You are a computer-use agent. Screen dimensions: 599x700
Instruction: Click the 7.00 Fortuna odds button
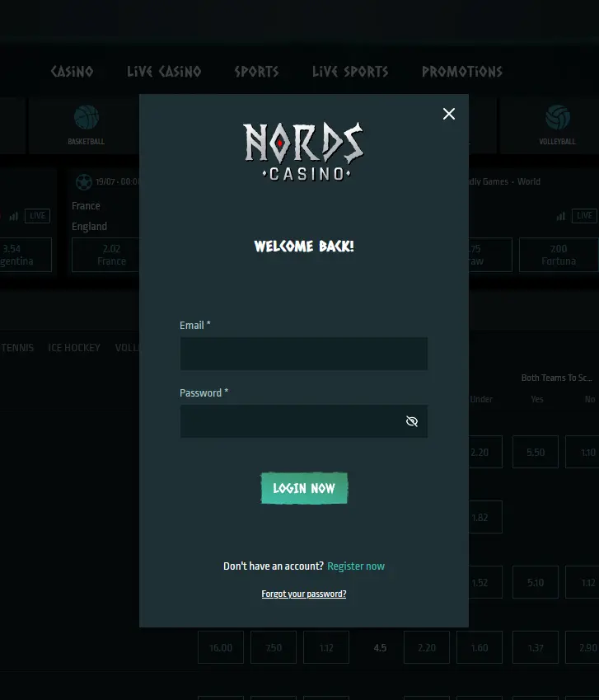coord(559,255)
